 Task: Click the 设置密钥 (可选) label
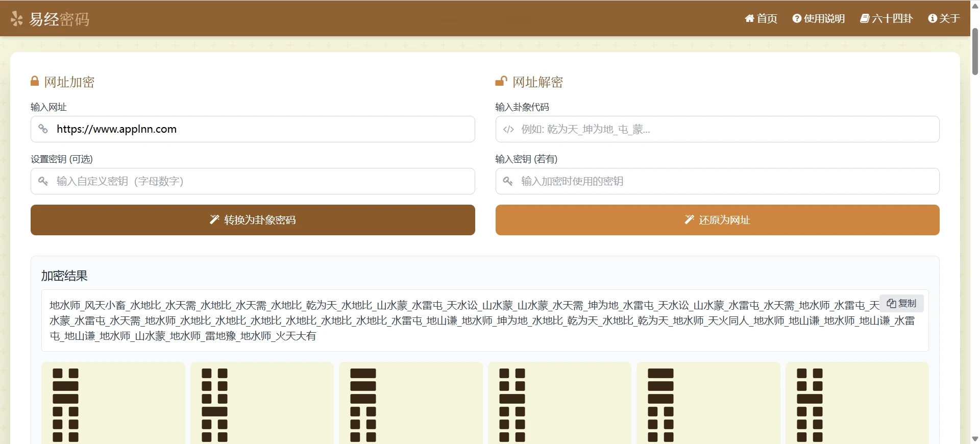tap(62, 159)
